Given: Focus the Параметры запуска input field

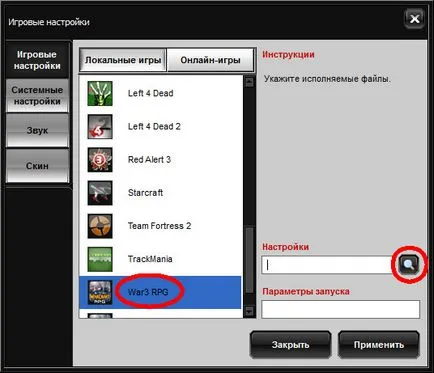Looking at the screenshot, I should 341,309.
